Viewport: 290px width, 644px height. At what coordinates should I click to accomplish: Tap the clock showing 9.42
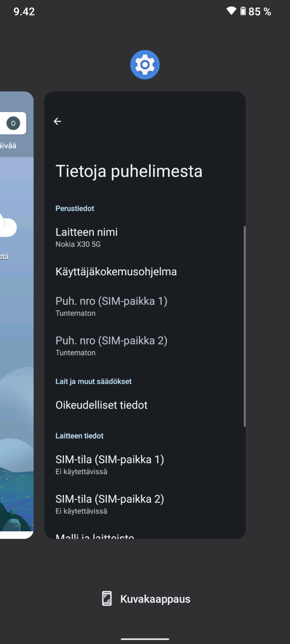pos(24,11)
